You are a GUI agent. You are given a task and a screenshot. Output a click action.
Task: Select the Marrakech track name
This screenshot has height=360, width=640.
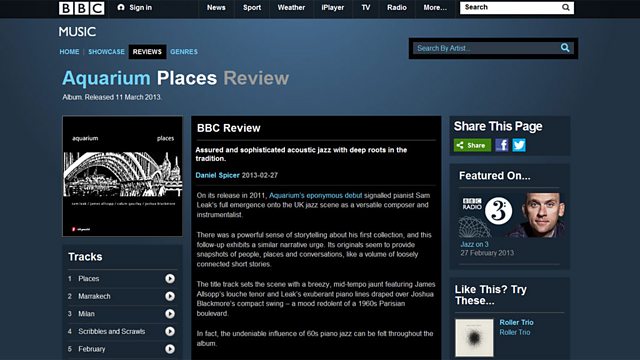coord(94,296)
